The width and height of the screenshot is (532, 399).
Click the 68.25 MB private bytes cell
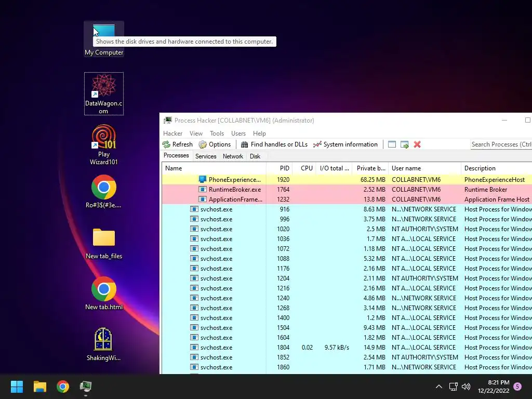373,179
